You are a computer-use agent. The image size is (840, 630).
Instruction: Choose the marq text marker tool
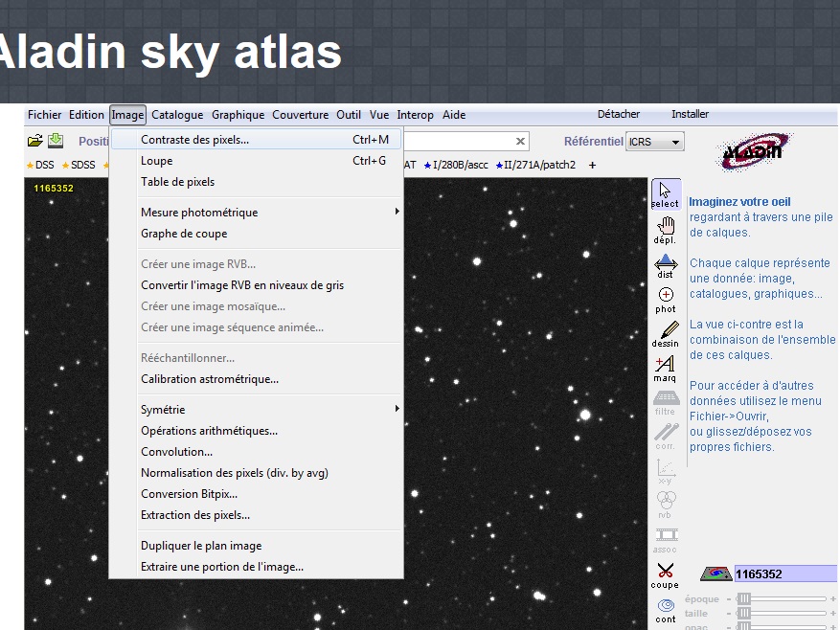coord(665,370)
